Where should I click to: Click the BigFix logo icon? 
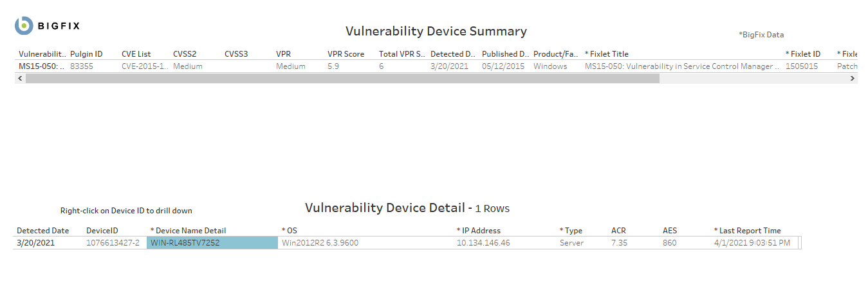tap(24, 26)
